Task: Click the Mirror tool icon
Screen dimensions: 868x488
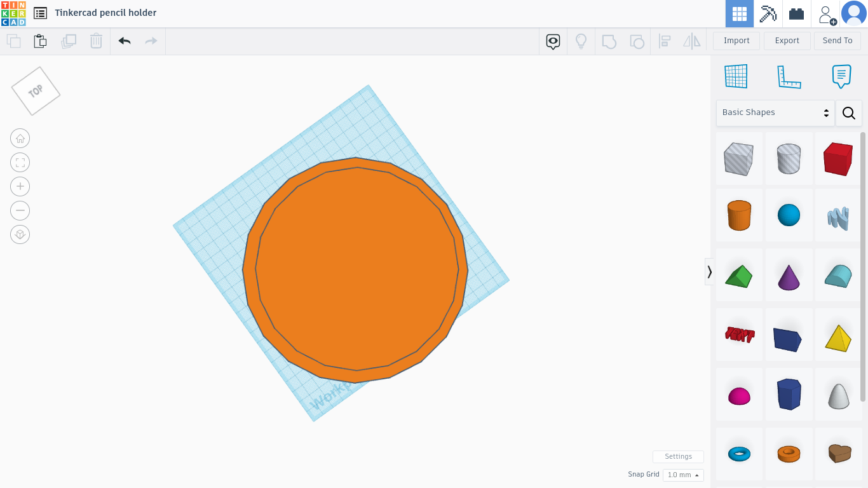Action: [692, 42]
